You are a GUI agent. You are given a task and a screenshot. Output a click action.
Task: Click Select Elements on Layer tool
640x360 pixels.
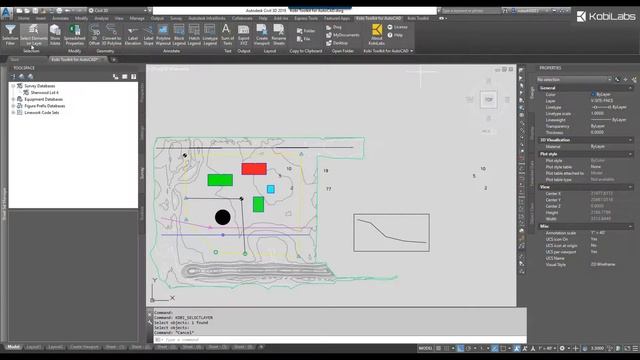(x=34, y=35)
